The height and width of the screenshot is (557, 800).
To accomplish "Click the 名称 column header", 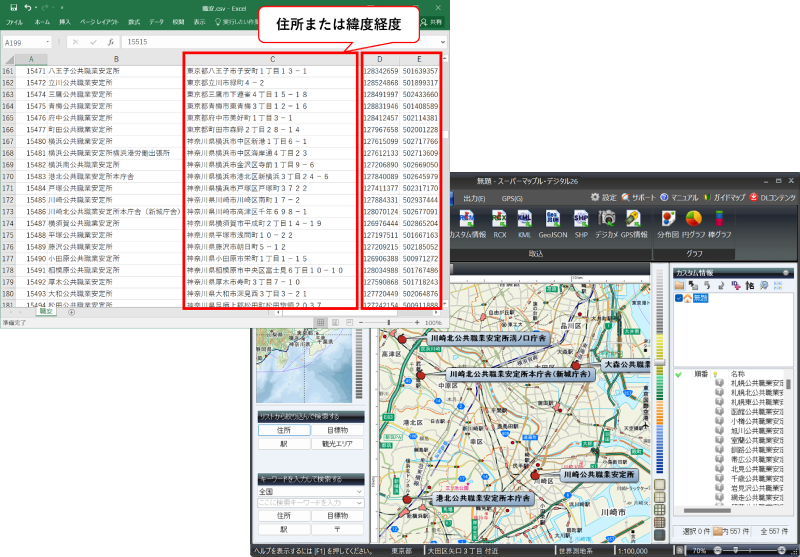I will coord(738,374).
